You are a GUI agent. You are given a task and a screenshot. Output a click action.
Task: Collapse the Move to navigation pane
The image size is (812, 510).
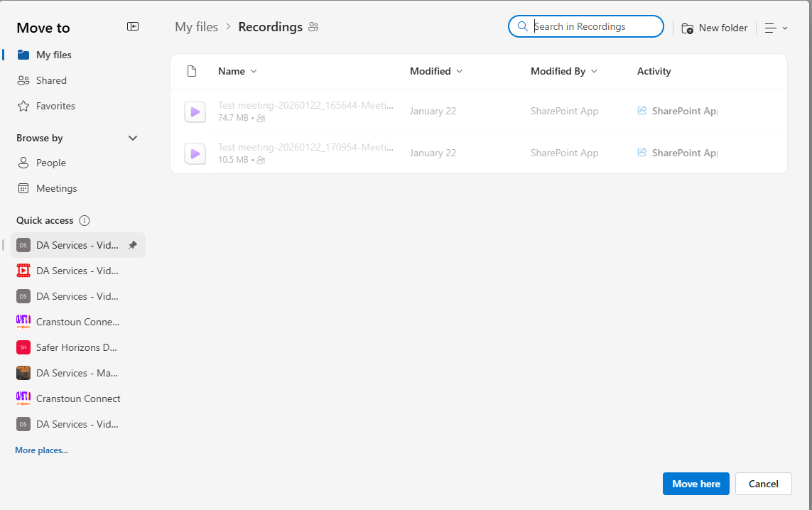click(x=133, y=27)
